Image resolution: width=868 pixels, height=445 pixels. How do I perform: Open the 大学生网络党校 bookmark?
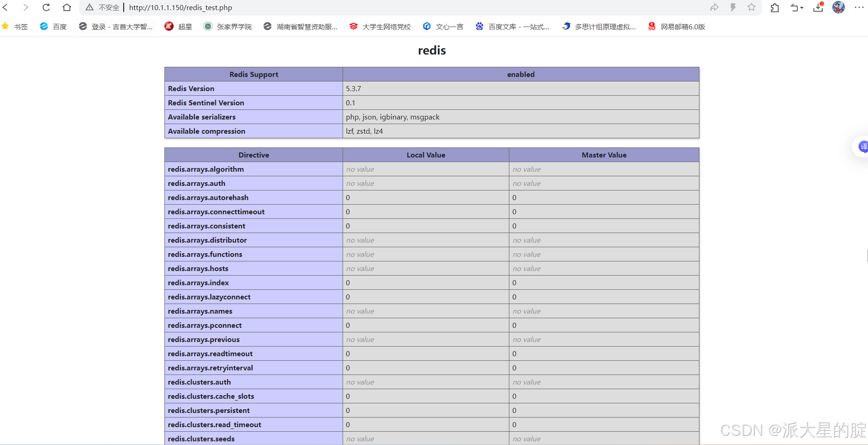click(x=380, y=26)
